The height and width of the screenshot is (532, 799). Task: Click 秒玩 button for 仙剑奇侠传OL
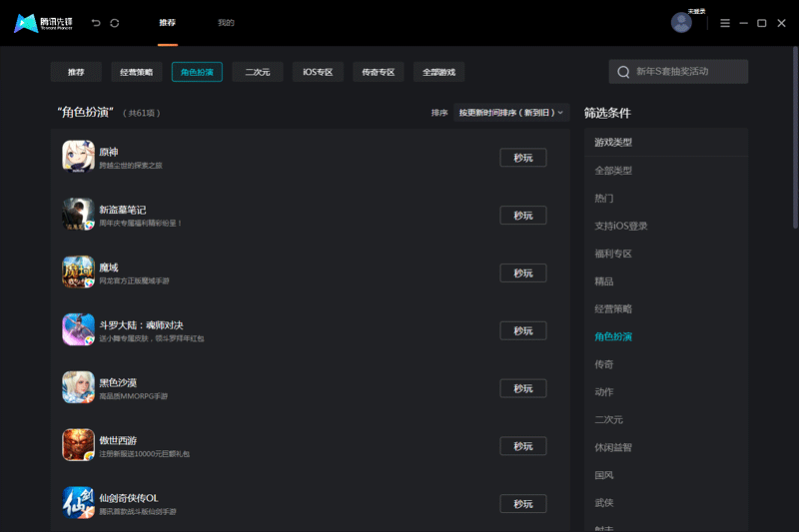(x=522, y=503)
